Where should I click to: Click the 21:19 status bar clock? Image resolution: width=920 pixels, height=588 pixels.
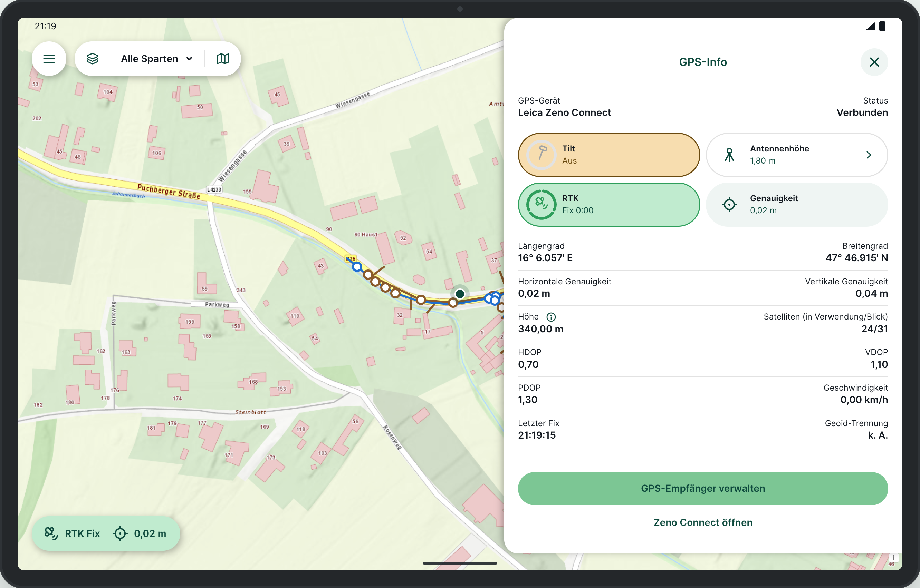(46, 26)
